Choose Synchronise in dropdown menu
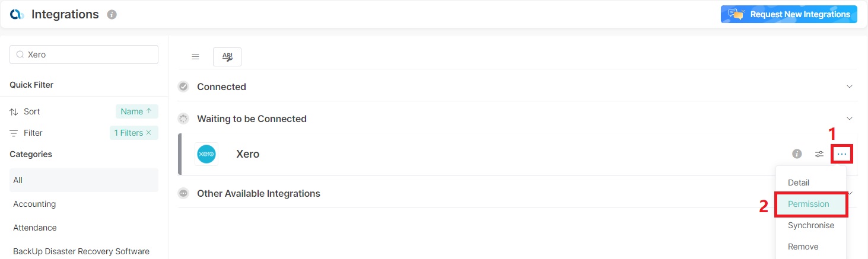Image resolution: width=868 pixels, height=259 pixels. (x=810, y=225)
